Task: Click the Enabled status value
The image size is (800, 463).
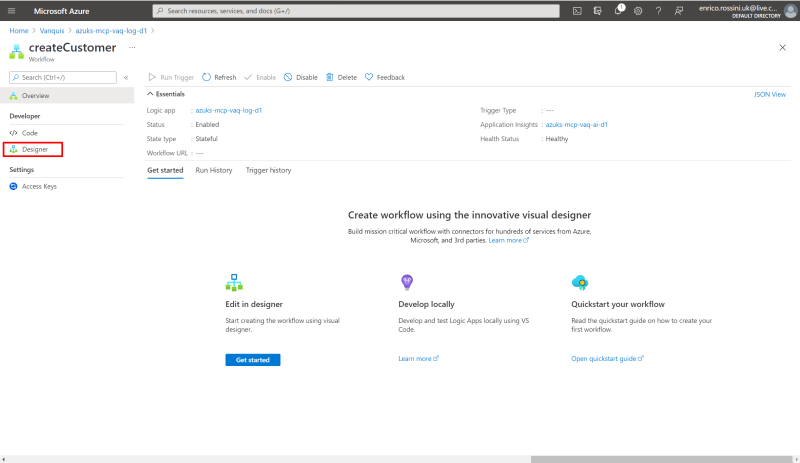Action: pyautogui.click(x=207, y=125)
